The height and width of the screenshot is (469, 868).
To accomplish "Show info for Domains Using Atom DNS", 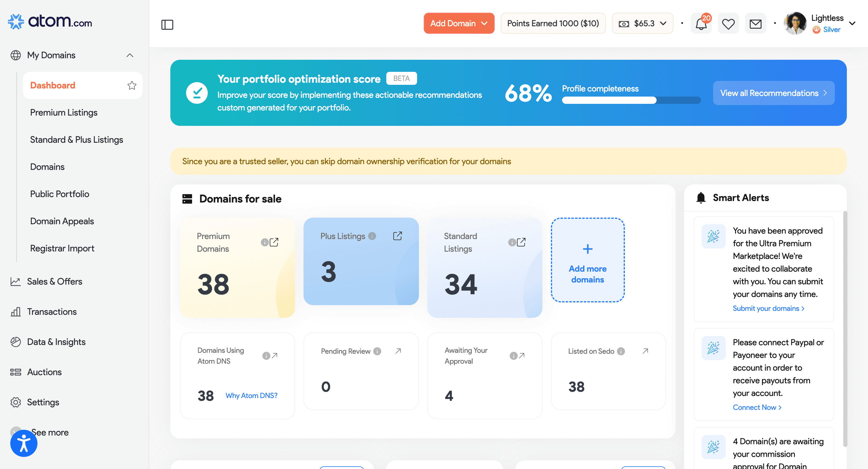I will 266,356.
